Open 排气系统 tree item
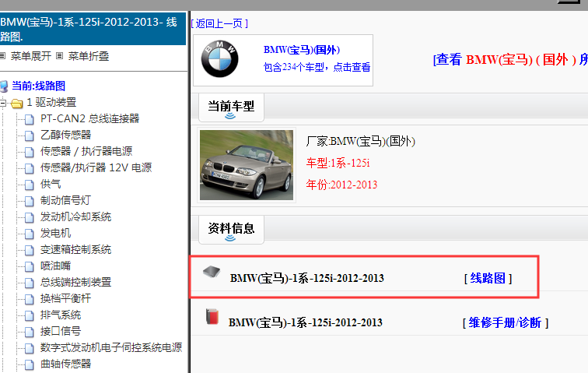The height and width of the screenshot is (373, 588). click(61, 315)
